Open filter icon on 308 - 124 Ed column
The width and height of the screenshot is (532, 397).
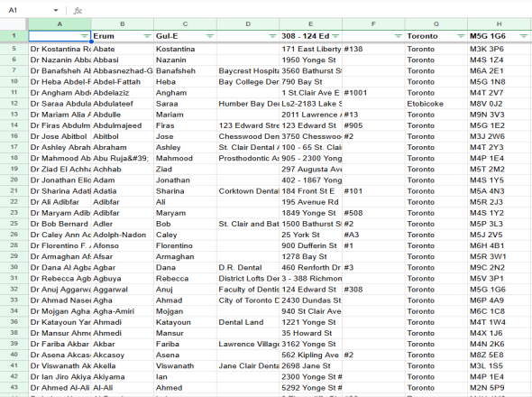coord(335,36)
